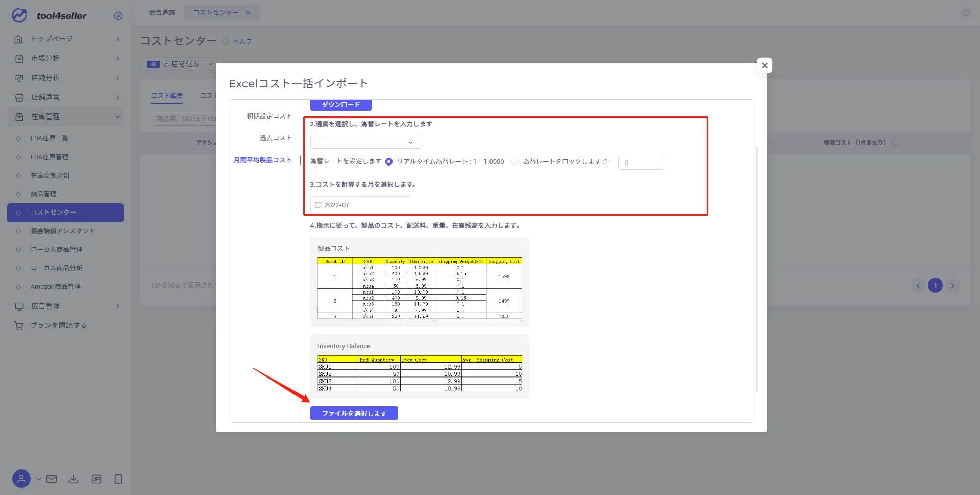
Task: Close the Excel import dialog with X
Action: tap(765, 65)
